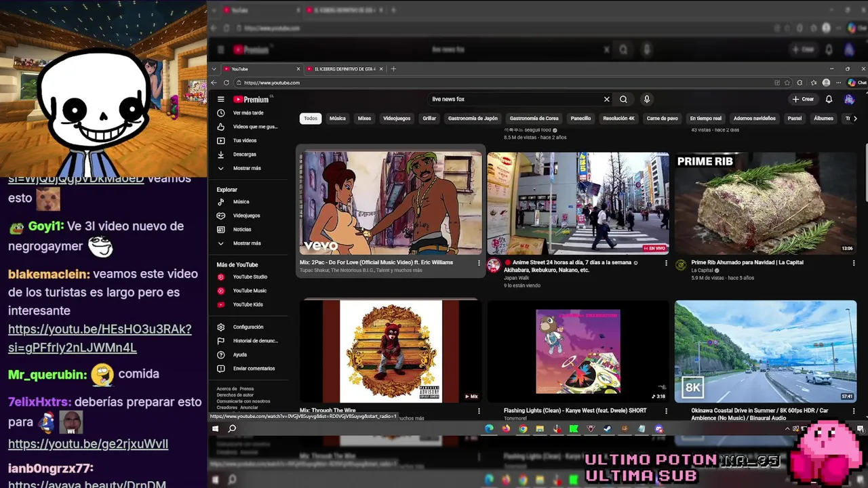Click inside the YouTube search field
Screen dimensions: 868x488
(x=514, y=99)
